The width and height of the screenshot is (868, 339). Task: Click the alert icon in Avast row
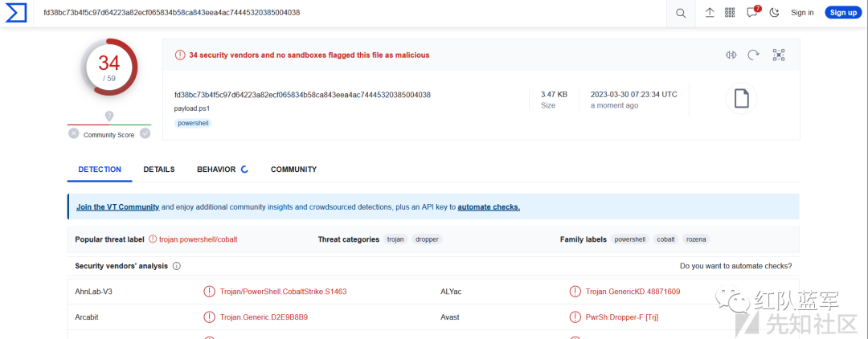[575, 317]
